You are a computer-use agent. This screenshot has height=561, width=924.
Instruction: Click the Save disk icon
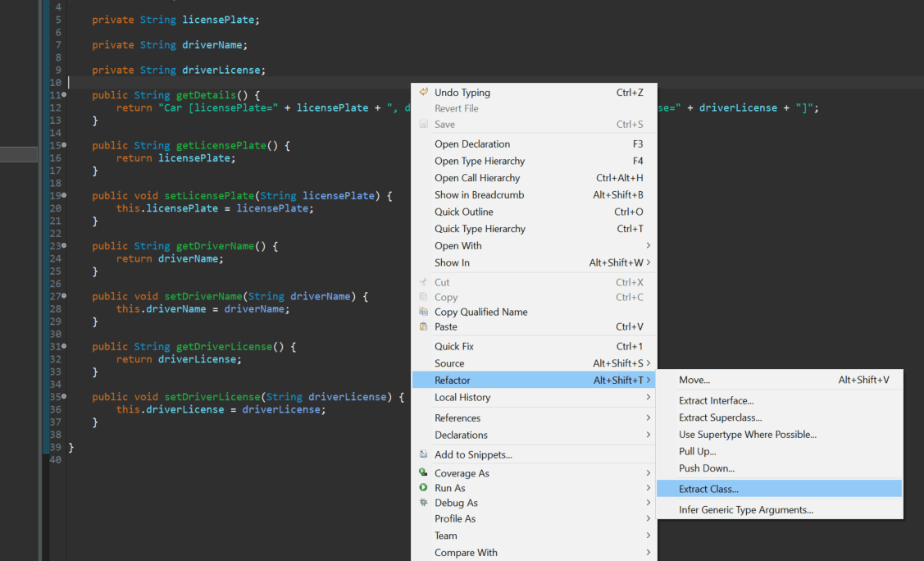(x=423, y=124)
